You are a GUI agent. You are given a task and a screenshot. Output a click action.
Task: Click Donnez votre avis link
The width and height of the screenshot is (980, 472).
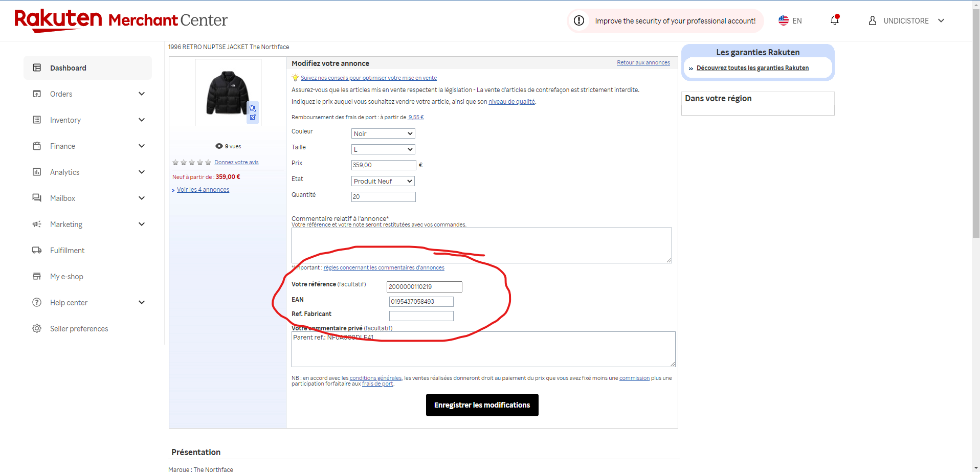[236, 162]
